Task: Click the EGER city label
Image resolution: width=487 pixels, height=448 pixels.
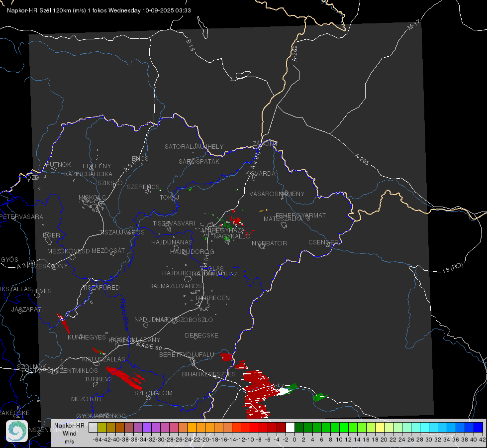Action: coord(52,235)
